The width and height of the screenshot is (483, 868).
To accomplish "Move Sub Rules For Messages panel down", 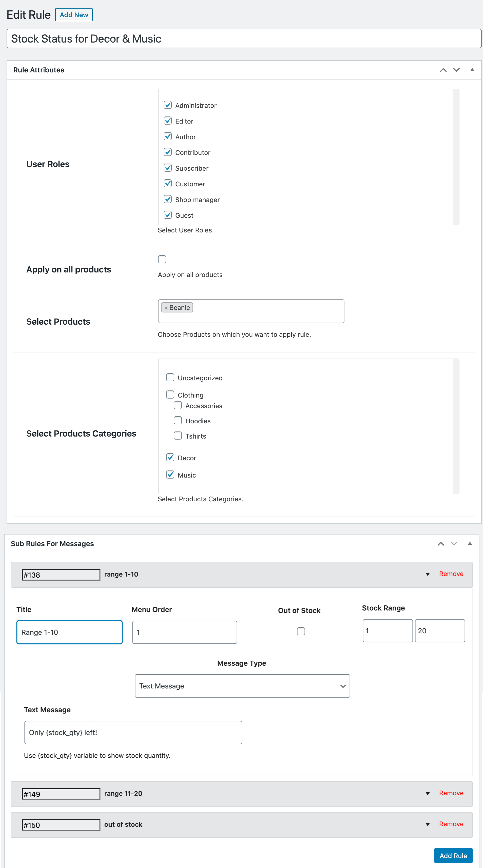I will click(454, 543).
